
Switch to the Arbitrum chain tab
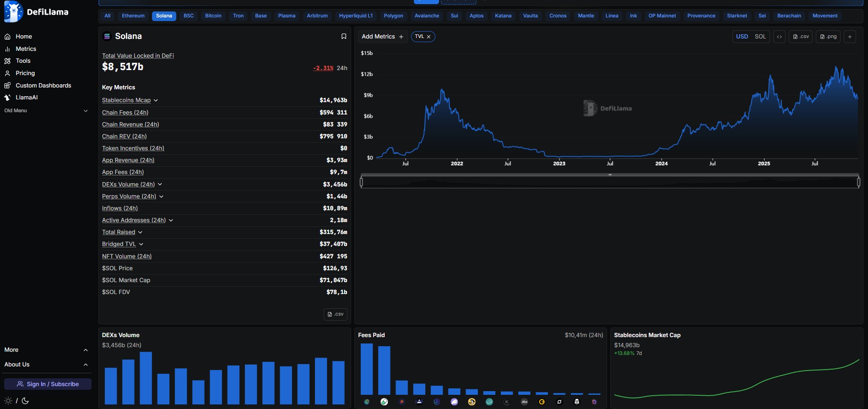coord(317,16)
